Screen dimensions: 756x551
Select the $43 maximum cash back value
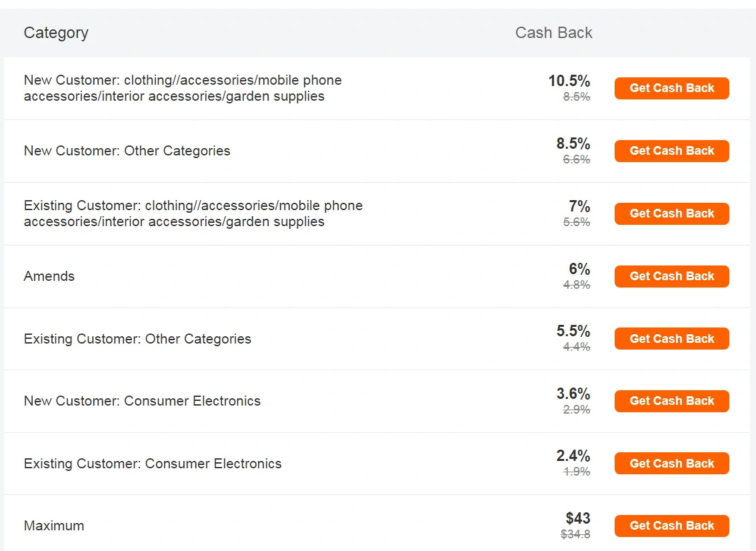click(x=578, y=518)
